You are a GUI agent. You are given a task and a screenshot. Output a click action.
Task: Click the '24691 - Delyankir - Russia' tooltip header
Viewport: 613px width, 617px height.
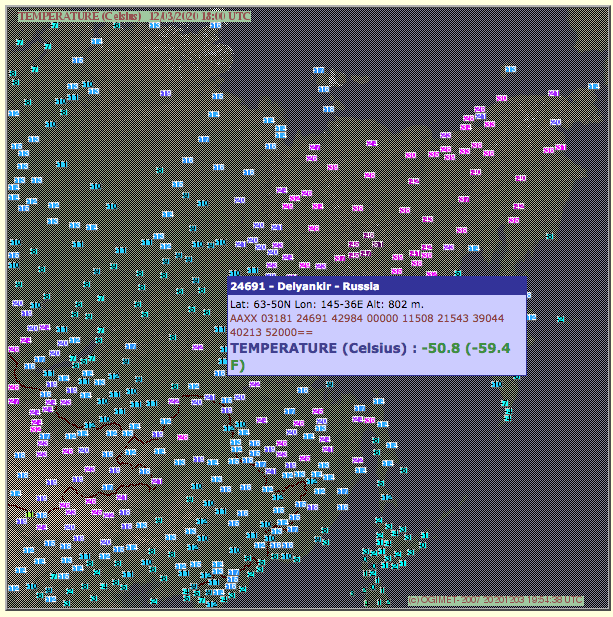tap(304, 287)
